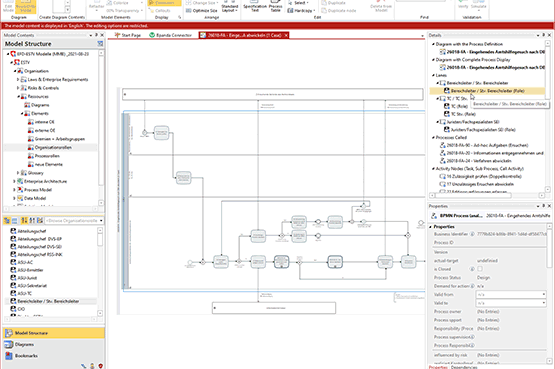Select ASU-Ermittler in role list

27,270
